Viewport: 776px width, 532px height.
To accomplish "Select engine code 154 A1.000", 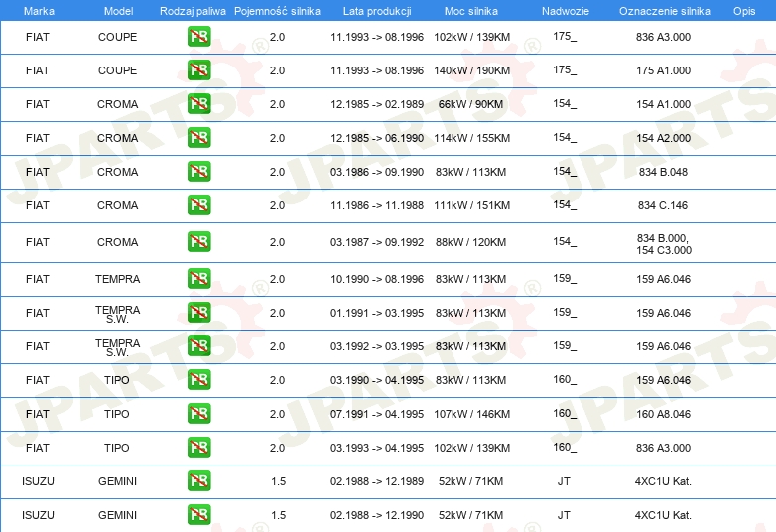I will [663, 104].
